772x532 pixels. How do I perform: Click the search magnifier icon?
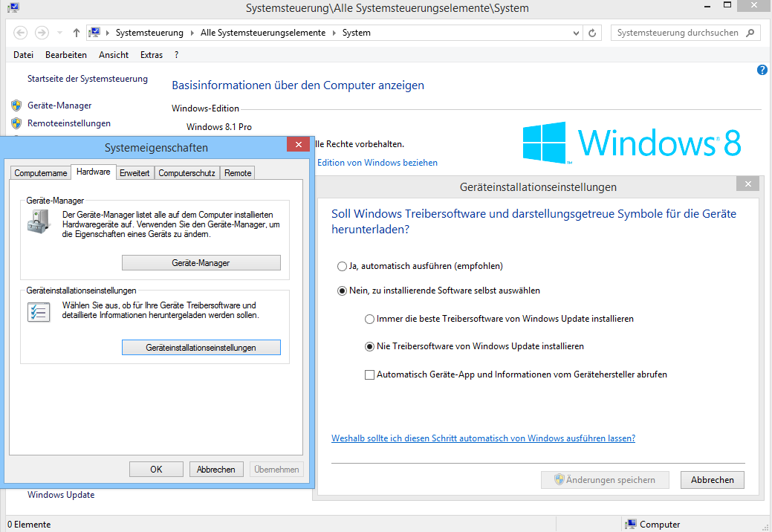point(750,33)
